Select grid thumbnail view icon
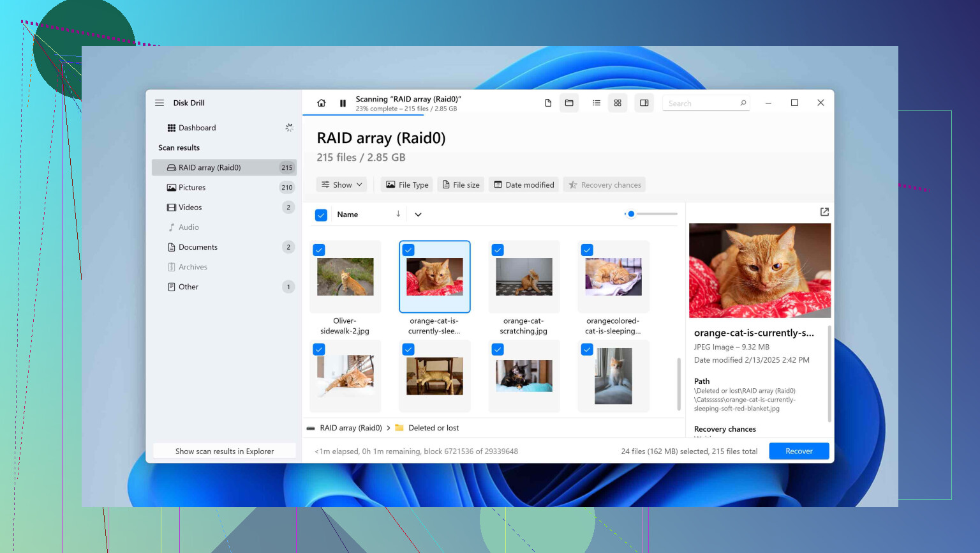Screen dimensions: 980x553 [x=618, y=103]
